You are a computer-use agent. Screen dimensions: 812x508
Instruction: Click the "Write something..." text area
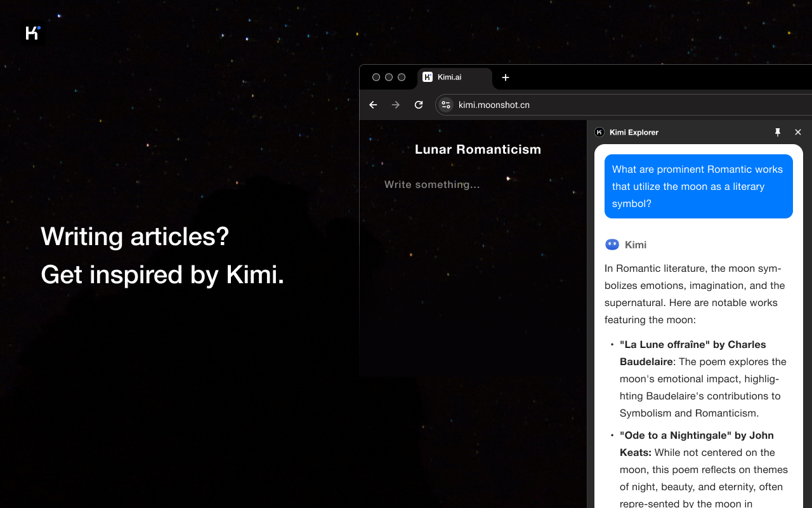coord(432,185)
